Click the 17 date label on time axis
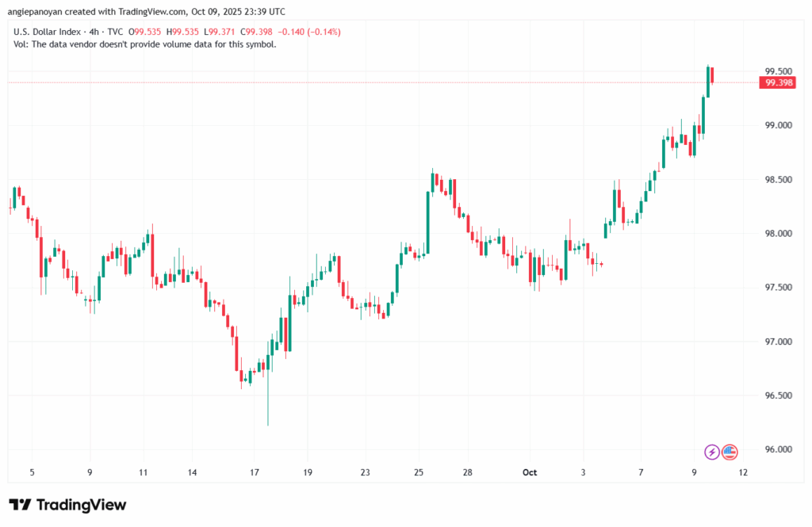The width and height of the screenshot is (812, 527). coord(255,472)
